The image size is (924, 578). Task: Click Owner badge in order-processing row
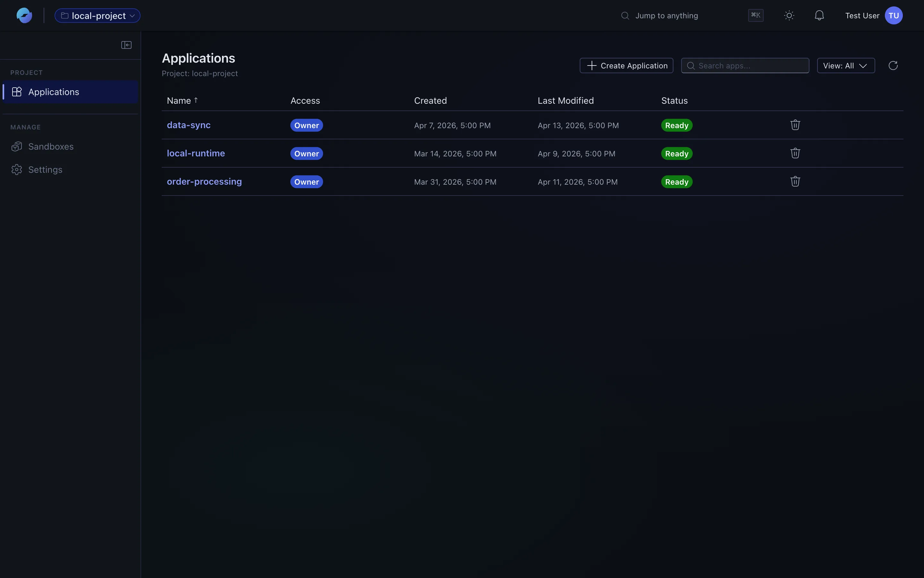tap(307, 182)
